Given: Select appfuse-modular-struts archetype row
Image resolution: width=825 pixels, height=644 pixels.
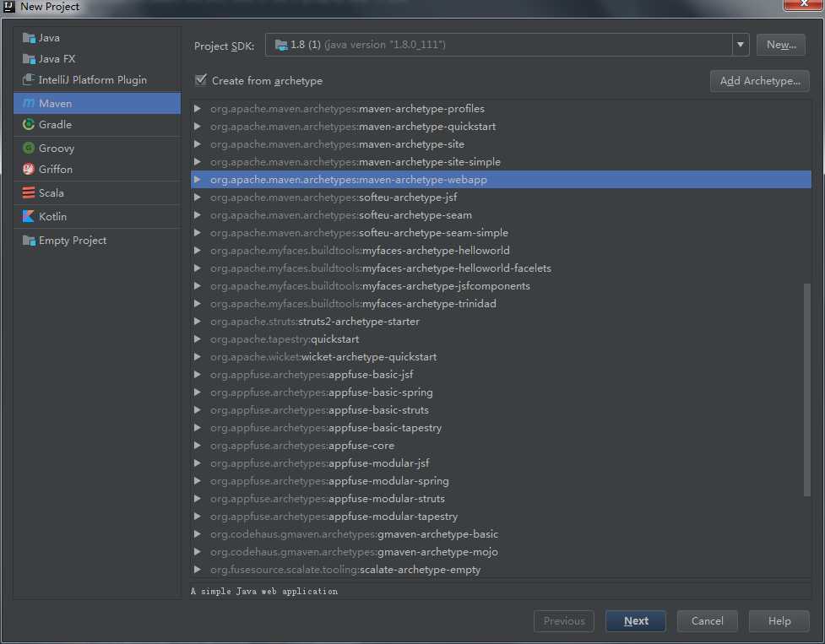Looking at the screenshot, I should (x=501, y=498).
